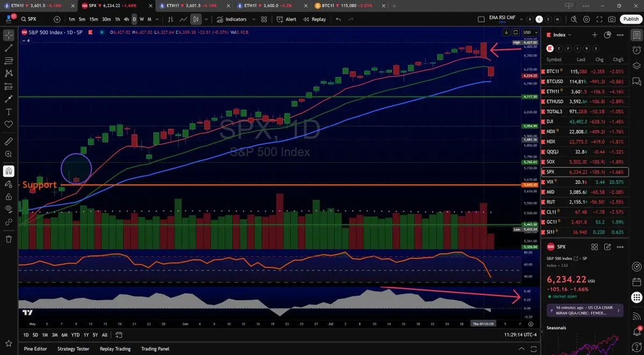Screen dimensions: 644x355
Task: Open the Fibonacci and Gann tools
Action: (x=9, y=61)
